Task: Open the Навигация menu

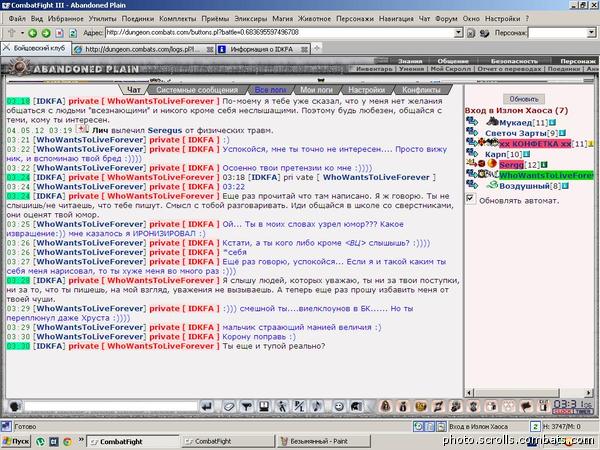Action: pyautogui.click(x=396, y=18)
